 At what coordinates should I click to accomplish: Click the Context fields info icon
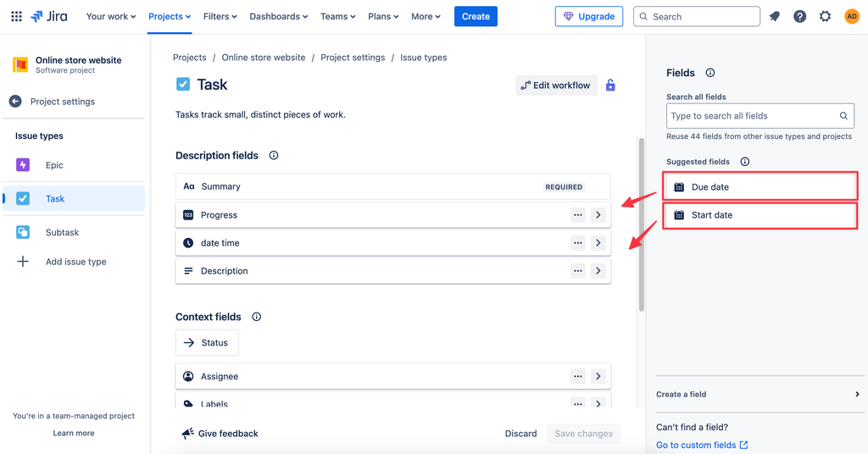[x=257, y=317]
